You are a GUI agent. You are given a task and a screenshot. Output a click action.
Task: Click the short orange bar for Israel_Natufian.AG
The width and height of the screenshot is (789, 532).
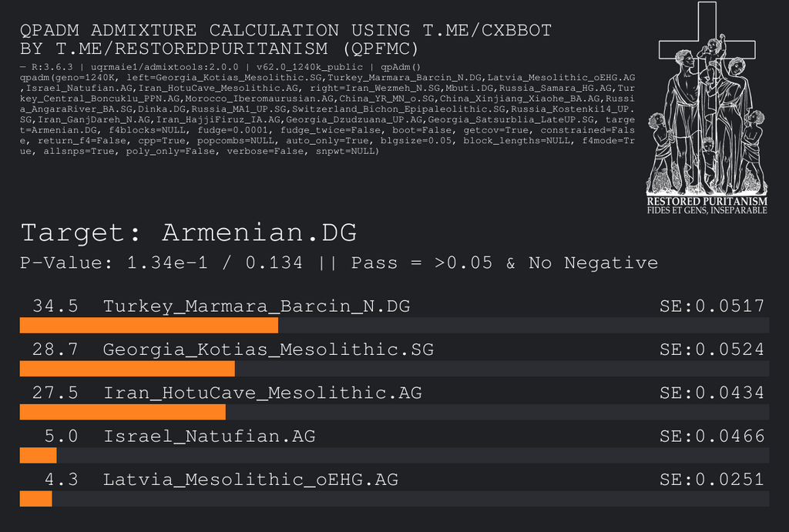[x=38, y=455]
